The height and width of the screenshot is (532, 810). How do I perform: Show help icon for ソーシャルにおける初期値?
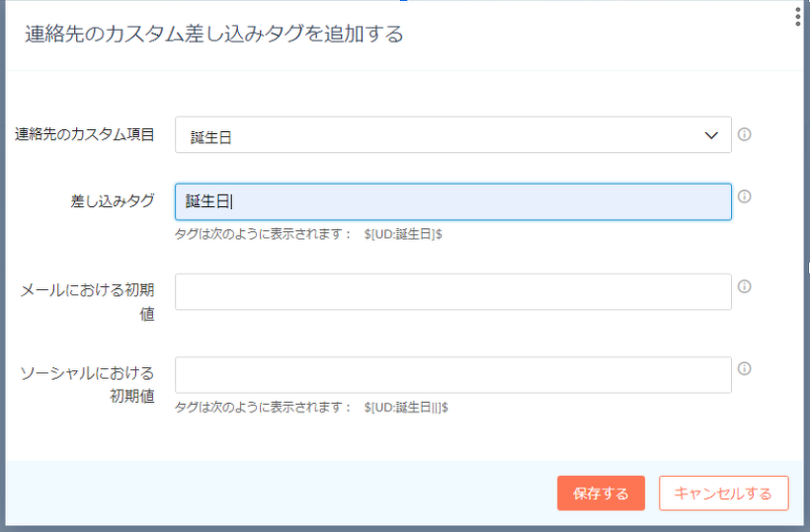click(x=745, y=368)
